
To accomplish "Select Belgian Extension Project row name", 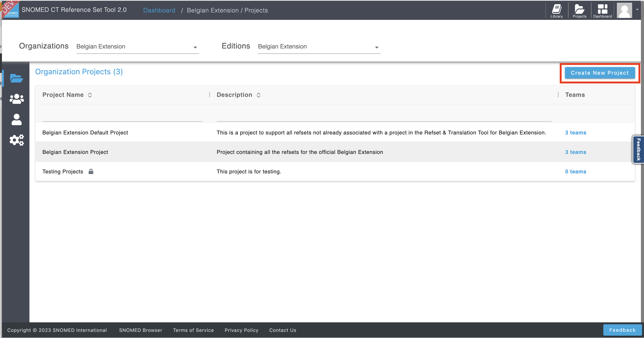I will [x=75, y=152].
